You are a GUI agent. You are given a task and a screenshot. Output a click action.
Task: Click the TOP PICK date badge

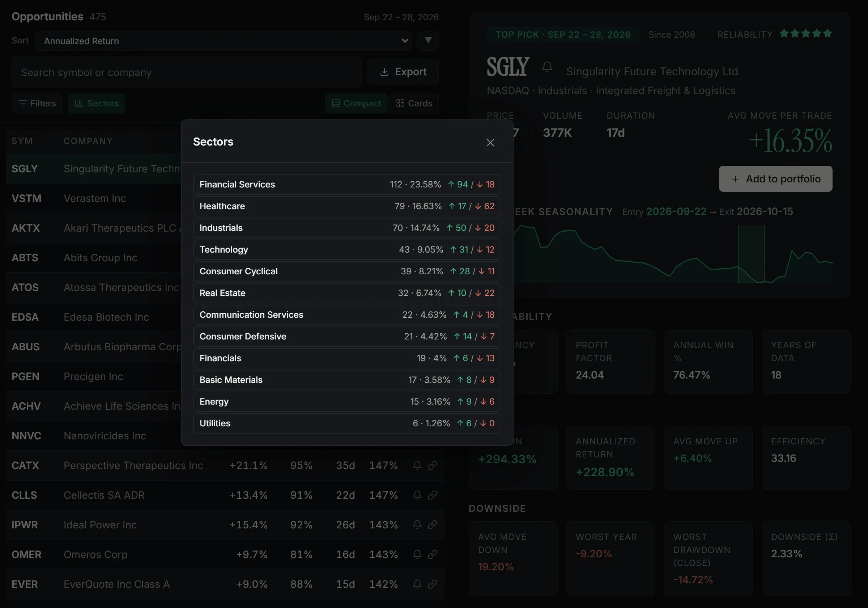pos(563,34)
